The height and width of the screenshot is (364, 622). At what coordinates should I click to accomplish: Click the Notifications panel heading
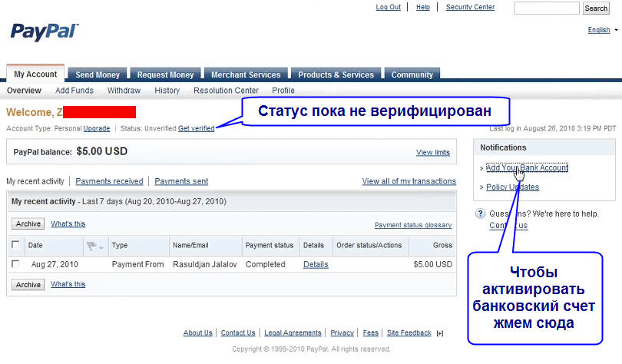(503, 147)
